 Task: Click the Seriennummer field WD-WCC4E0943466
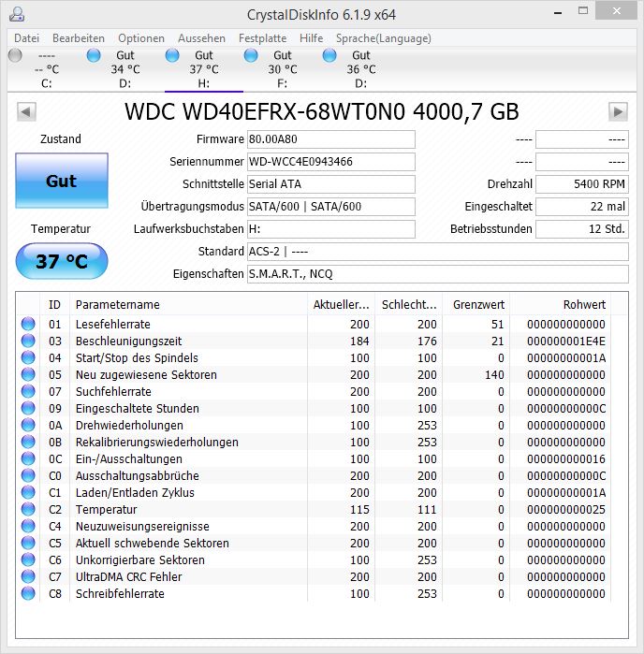(331, 162)
